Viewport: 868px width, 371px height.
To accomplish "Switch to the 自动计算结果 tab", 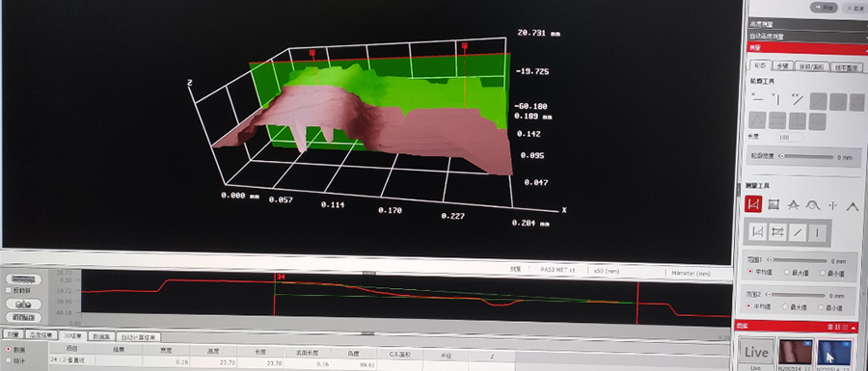I will point(138,336).
